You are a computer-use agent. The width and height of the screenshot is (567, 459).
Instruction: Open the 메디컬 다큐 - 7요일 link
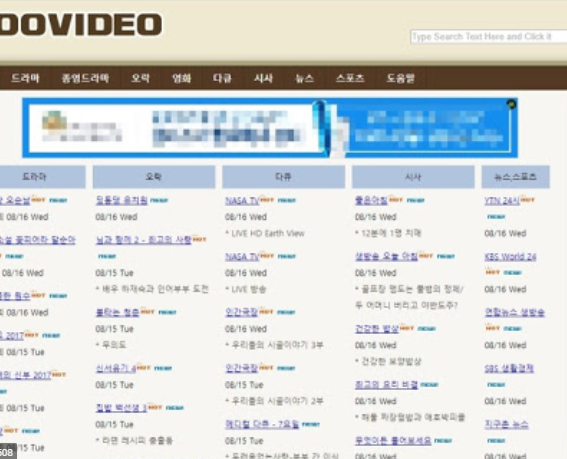[x=262, y=424]
